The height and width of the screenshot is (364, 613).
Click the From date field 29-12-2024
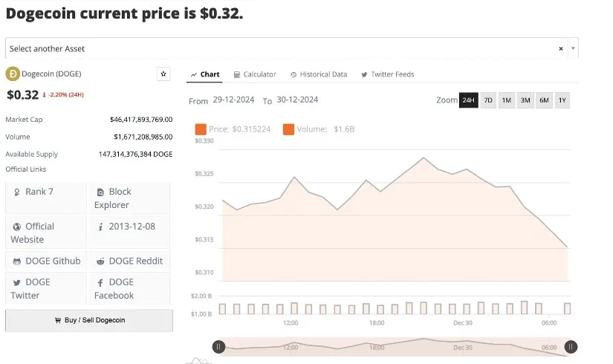tap(234, 100)
